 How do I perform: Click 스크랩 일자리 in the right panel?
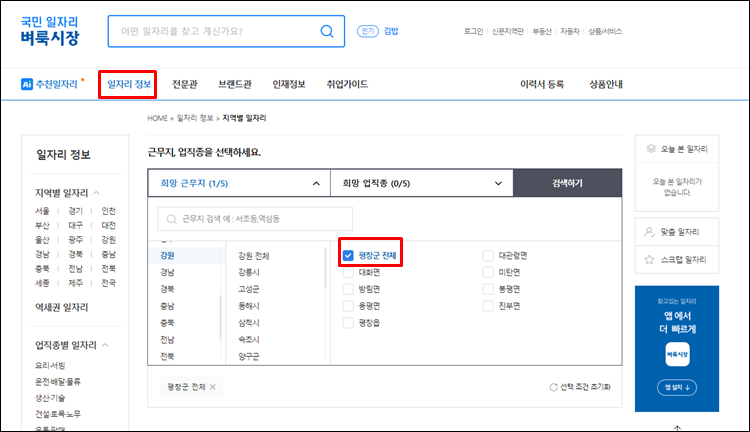[x=683, y=259]
